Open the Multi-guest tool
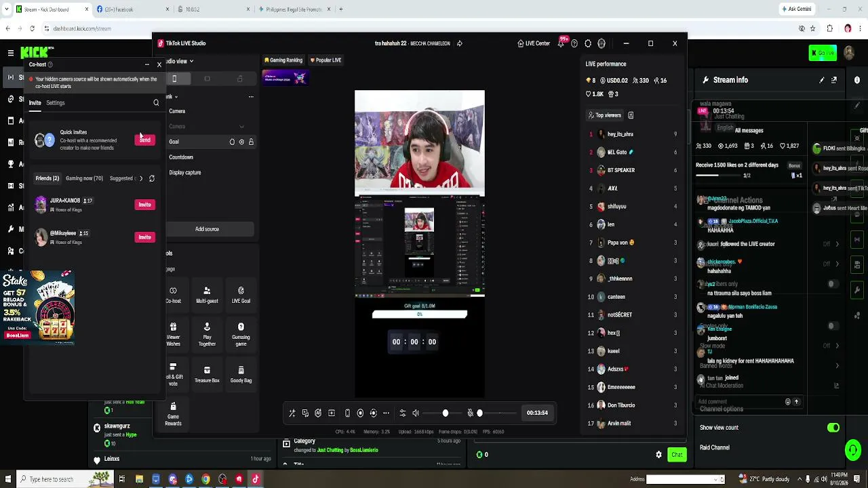 (x=207, y=294)
